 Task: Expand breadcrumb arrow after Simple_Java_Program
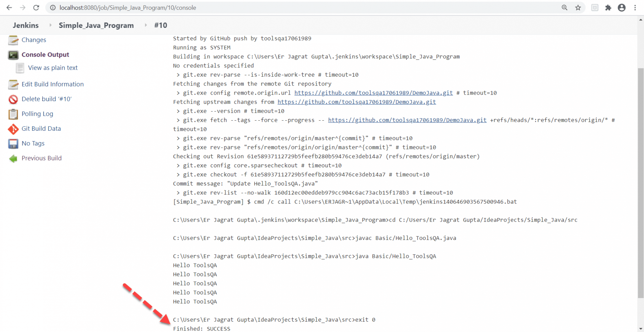pos(146,25)
